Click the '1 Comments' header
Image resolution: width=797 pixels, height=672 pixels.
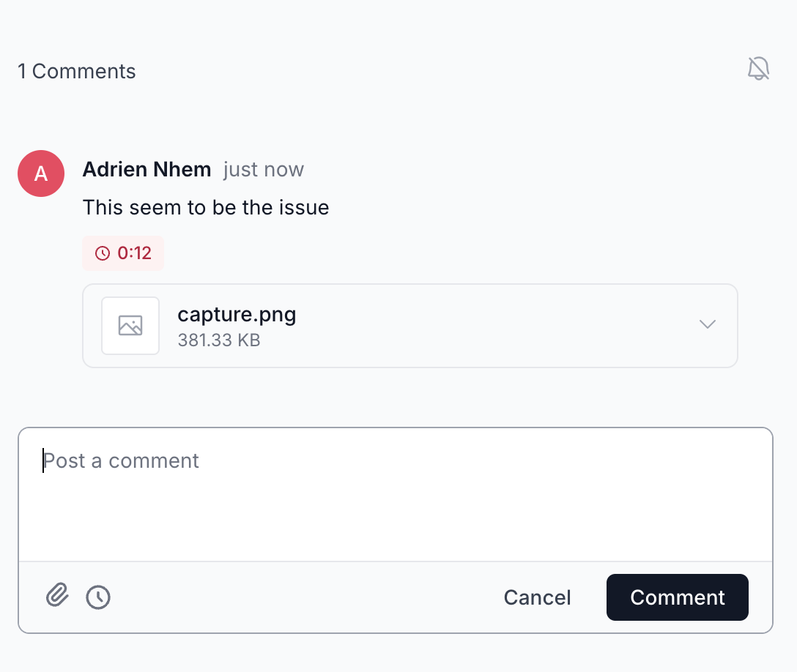click(77, 71)
